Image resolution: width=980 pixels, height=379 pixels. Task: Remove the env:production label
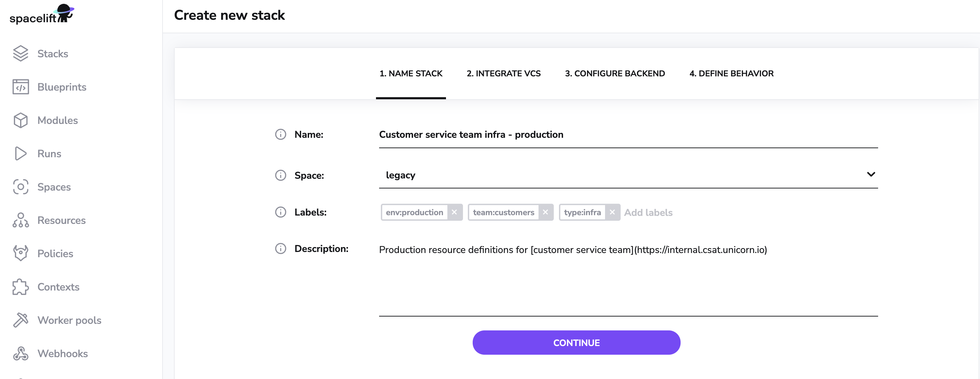tap(454, 212)
